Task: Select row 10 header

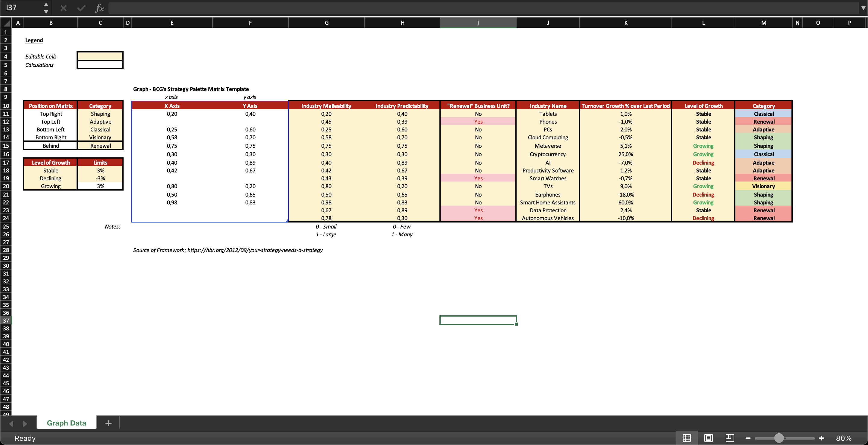Action: tap(6, 106)
